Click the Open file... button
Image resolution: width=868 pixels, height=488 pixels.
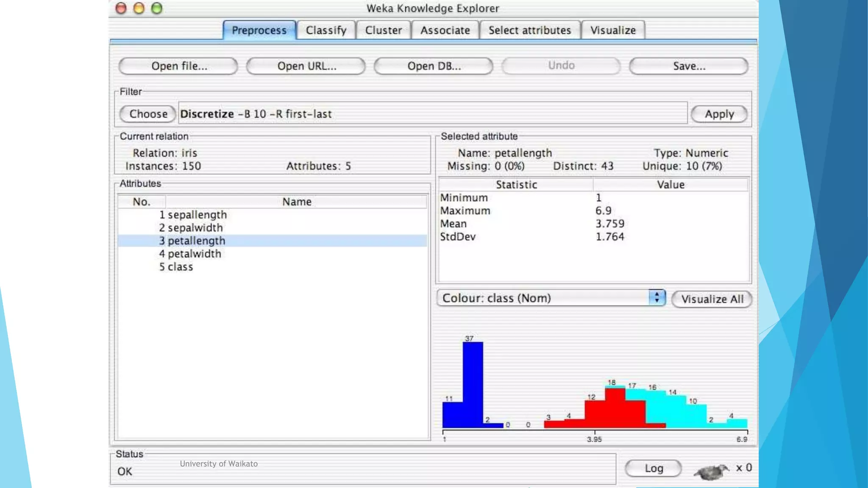[x=178, y=66]
